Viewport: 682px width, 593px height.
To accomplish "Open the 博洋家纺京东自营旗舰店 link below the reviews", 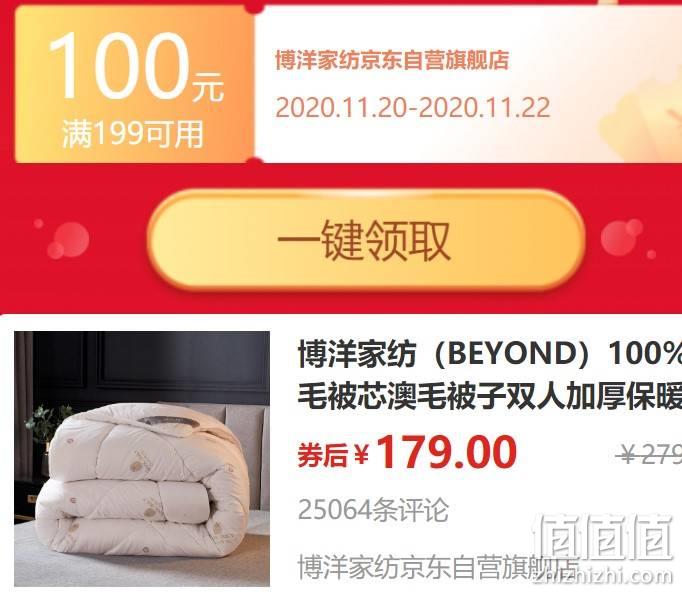I will (x=438, y=566).
